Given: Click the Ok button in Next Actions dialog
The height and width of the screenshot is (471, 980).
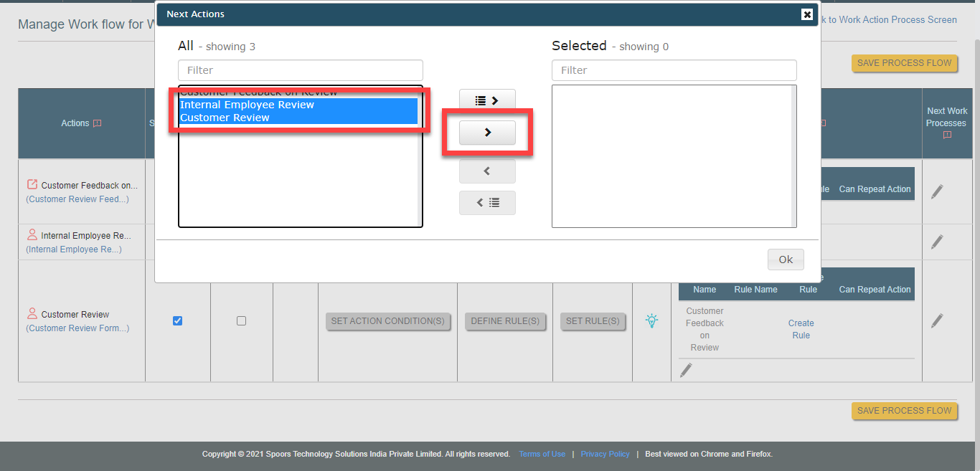Looking at the screenshot, I should tap(786, 259).
